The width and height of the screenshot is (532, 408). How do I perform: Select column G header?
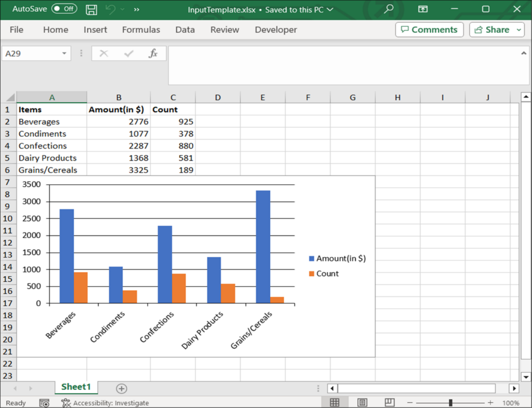pyautogui.click(x=353, y=98)
